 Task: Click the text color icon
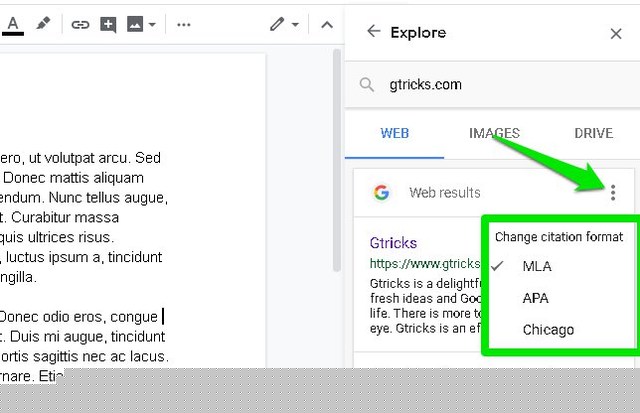coord(12,24)
